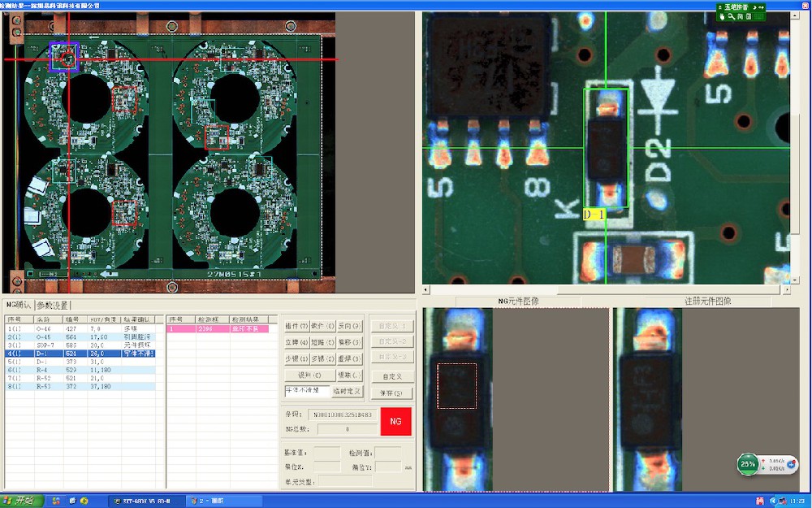Click the red NG status indicator
The height and width of the screenshot is (508, 812).
pos(395,422)
